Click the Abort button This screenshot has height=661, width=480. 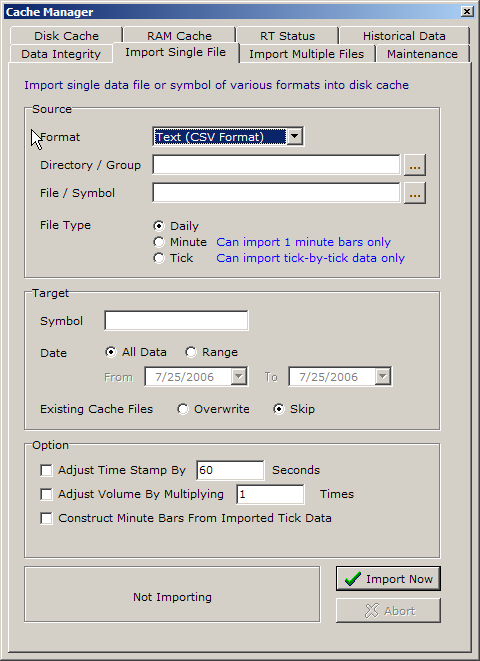(x=388, y=610)
